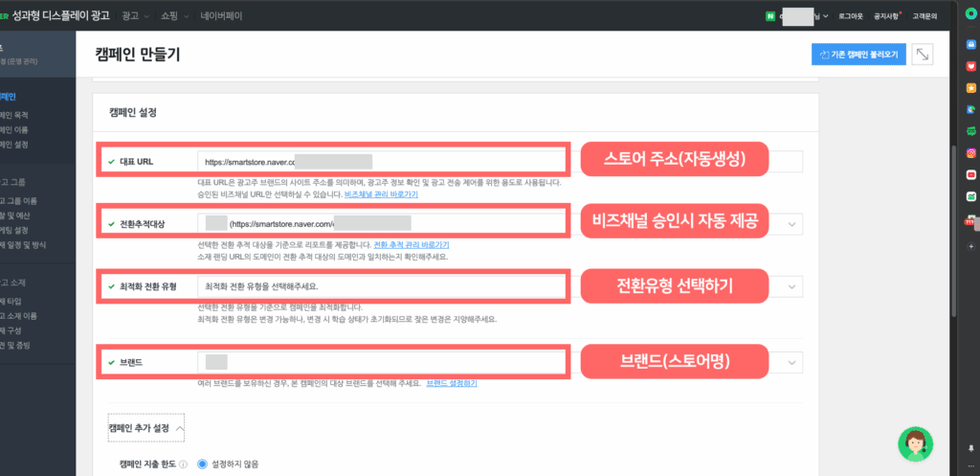
Task: Open icon with red 119 badge in sidebar
Action: click(x=970, y=219)
